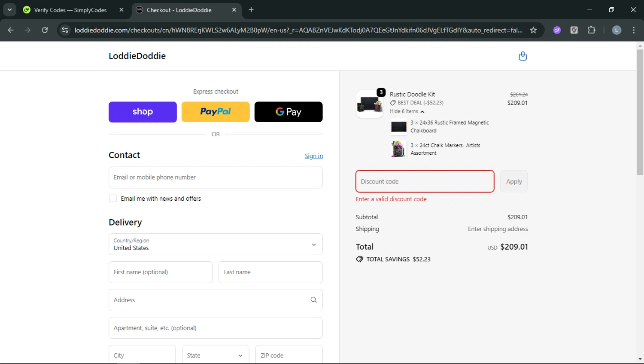644x364 pixels.
Task: Click the Apartment, suite, etc. field
Action: [x=216, y=328]
